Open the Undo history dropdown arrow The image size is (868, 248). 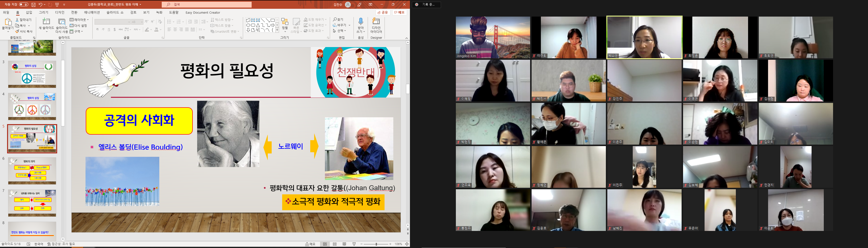pos(45,5)
